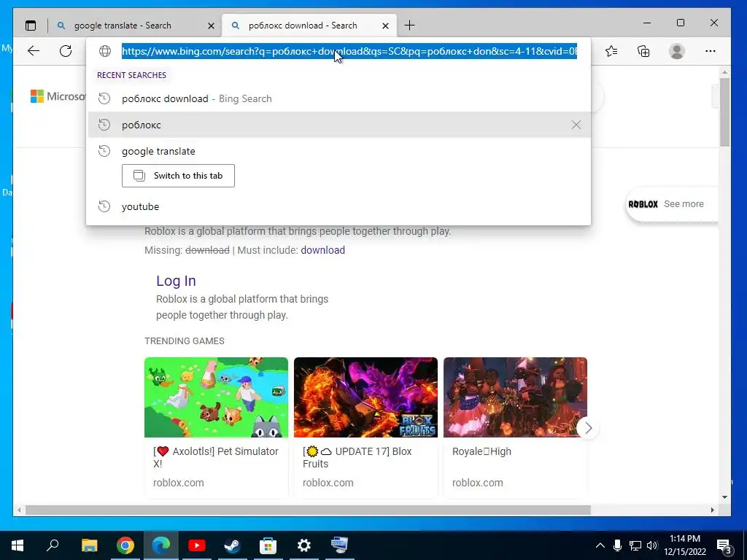The height and width of the screenshot is (560, 747).
Task: Click the selected URL in address bar
Action: pyautogui.click(x=349, y=51)
